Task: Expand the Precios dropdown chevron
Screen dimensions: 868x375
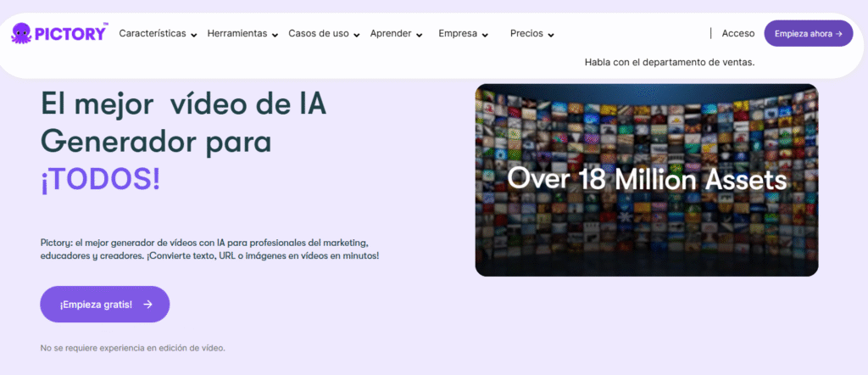Action: (x=551, y=35)
